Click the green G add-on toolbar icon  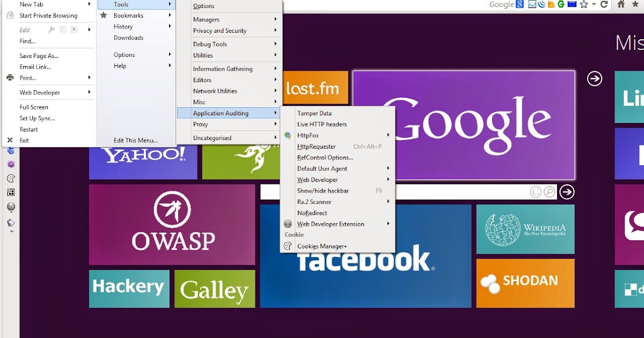pyautogui.click(x=561, y=4)
